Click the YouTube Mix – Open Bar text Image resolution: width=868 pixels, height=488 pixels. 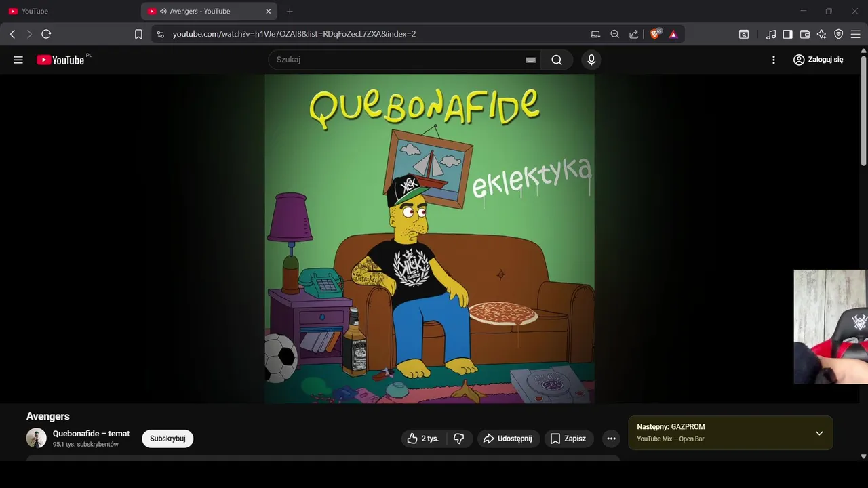(x=671, y=439)
